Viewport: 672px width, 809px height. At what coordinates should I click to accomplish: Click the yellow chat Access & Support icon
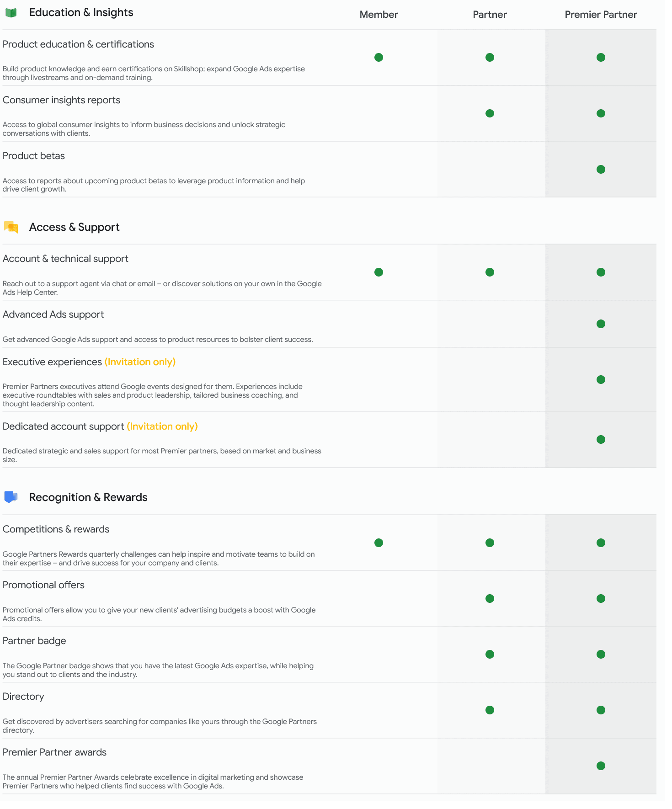[11, 227]
